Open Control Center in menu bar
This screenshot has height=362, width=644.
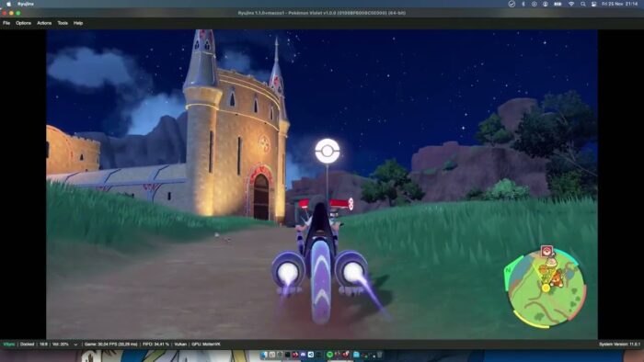pos(594,4)
